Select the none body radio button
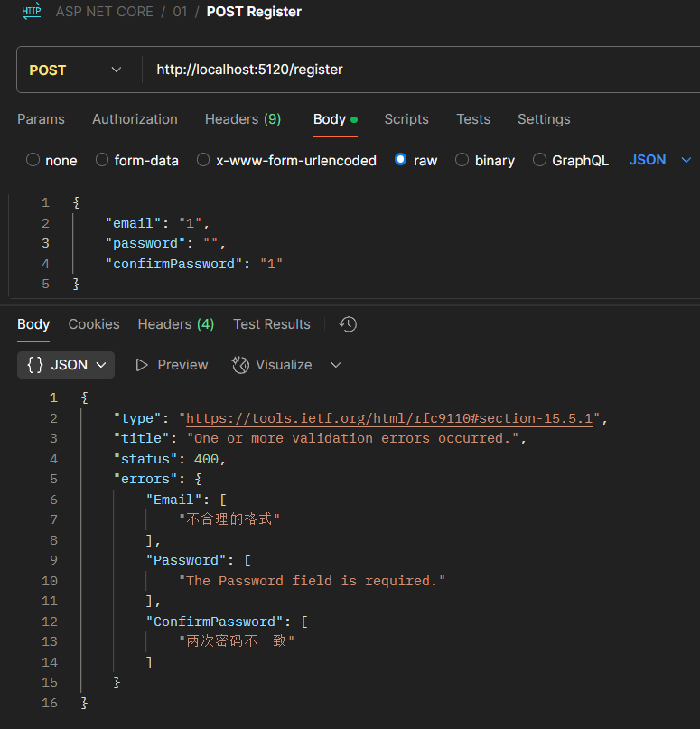The height and width of the screenshot is (729, 700). tap(33, 160)
